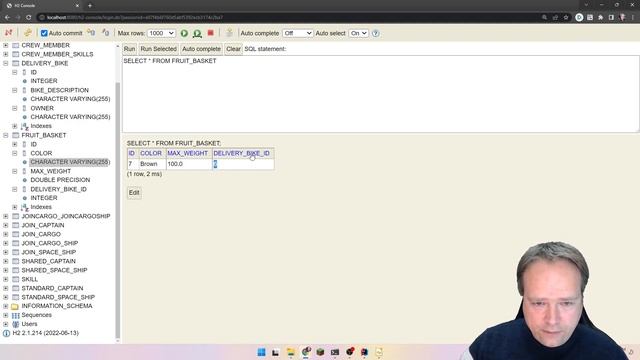This screenshot has height=360, width=640.
Task: Click the 'Brown' cell in results
Action: click(x=152, y=164)
